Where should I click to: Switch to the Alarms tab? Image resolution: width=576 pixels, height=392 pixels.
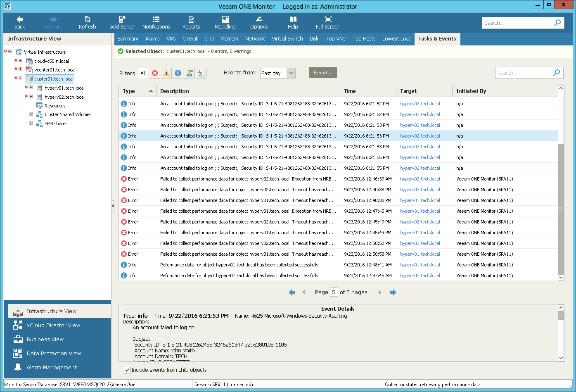click(x=152, y=39)
